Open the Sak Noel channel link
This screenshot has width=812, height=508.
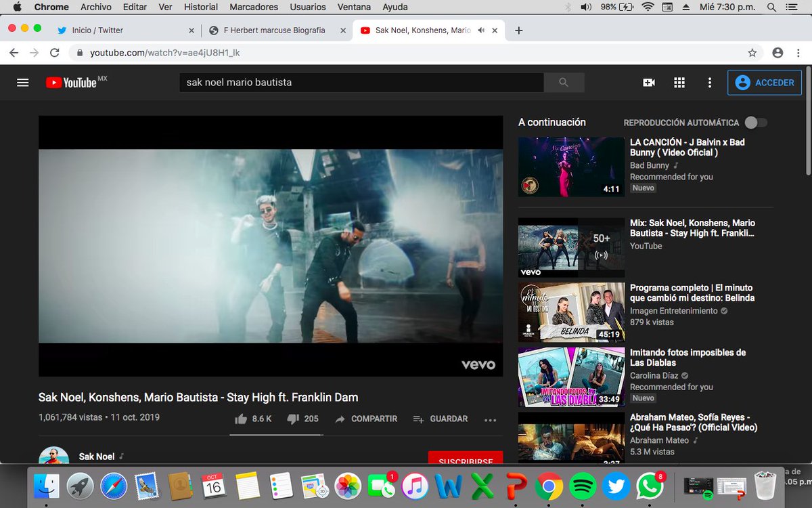[x=97, y=457]
